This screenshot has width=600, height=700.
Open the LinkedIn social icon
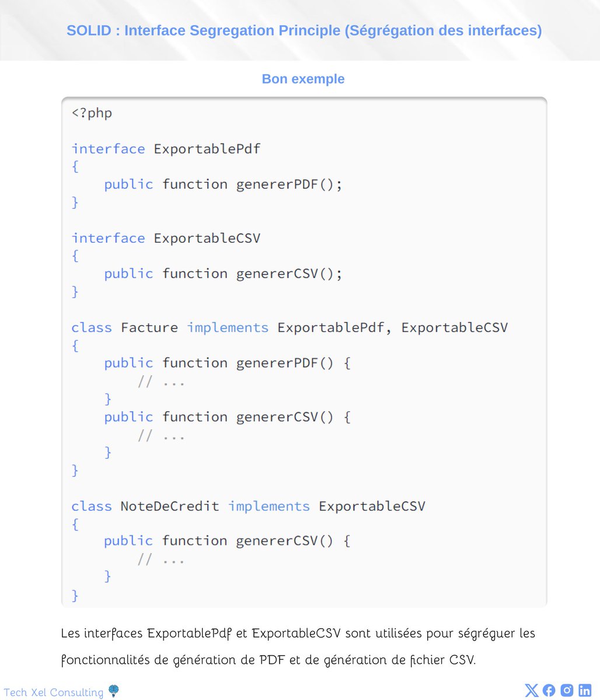click(585, 691)
